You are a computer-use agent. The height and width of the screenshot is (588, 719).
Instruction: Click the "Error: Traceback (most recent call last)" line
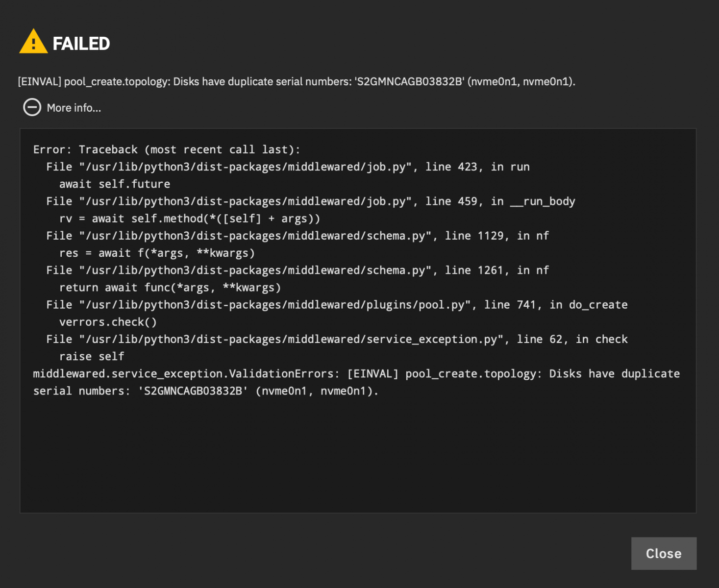(167, 149)
